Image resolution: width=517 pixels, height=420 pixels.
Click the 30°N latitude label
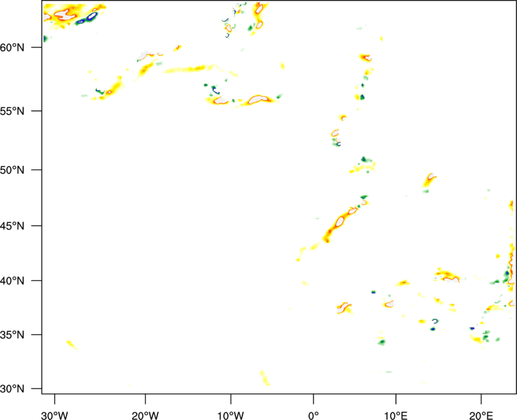(x=12, y=389)
